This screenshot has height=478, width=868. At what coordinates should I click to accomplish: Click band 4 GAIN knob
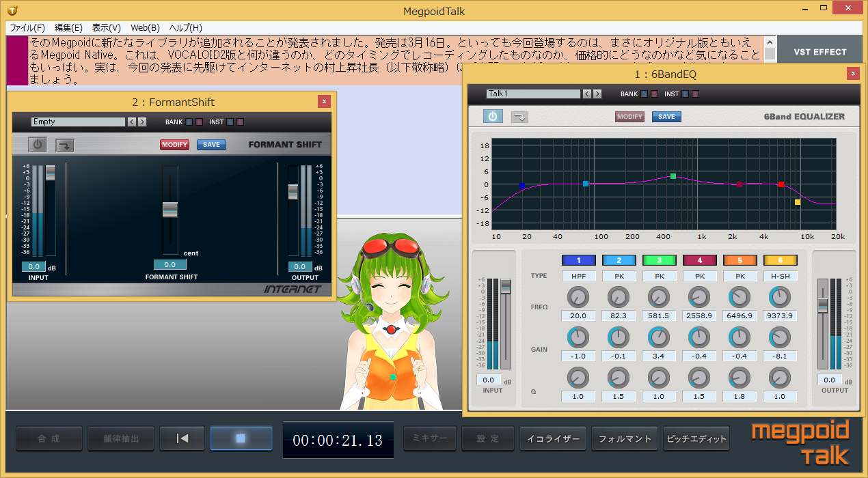click(x=699, y=337)
